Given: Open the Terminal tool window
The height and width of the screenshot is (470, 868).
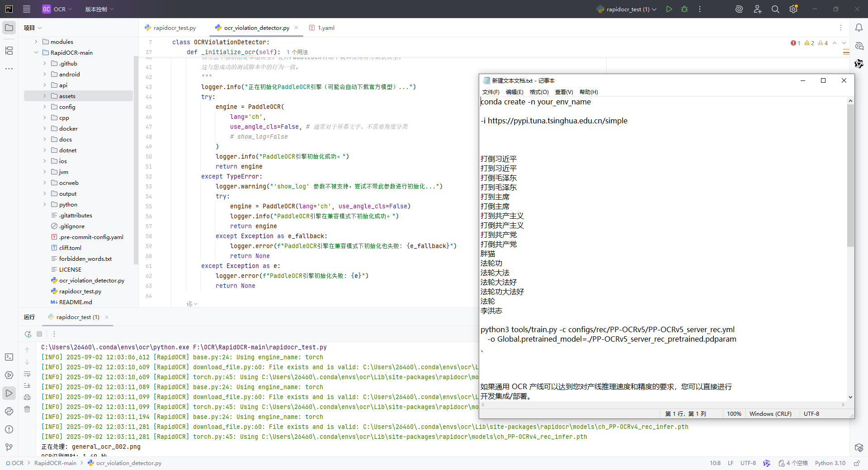Looking at the screenshot, I should click(x=9, y=357).
